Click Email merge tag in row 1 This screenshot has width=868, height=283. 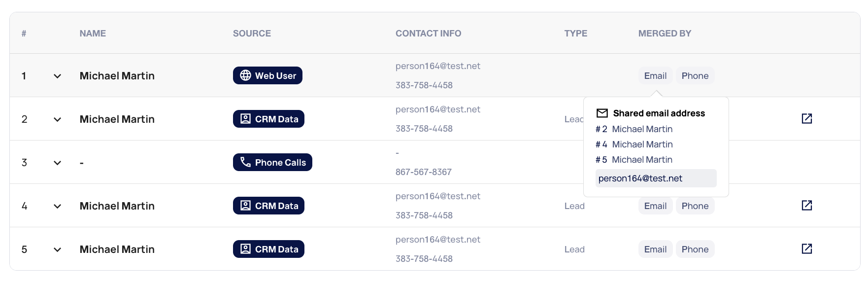coord(655,76)
